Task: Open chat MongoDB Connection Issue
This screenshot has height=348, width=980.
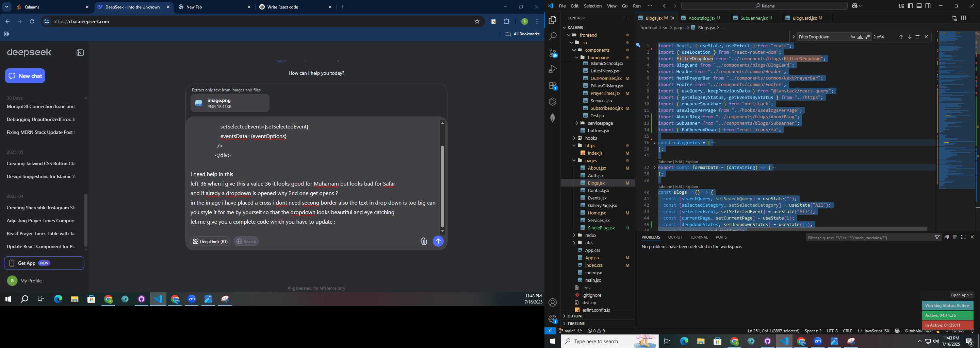Action: point(41,107)
